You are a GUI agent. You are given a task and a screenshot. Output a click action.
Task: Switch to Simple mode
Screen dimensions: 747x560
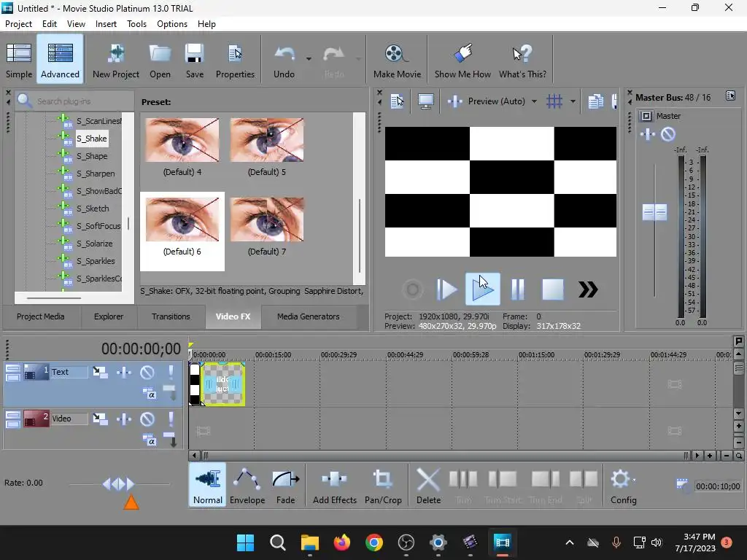click(19, 60)
